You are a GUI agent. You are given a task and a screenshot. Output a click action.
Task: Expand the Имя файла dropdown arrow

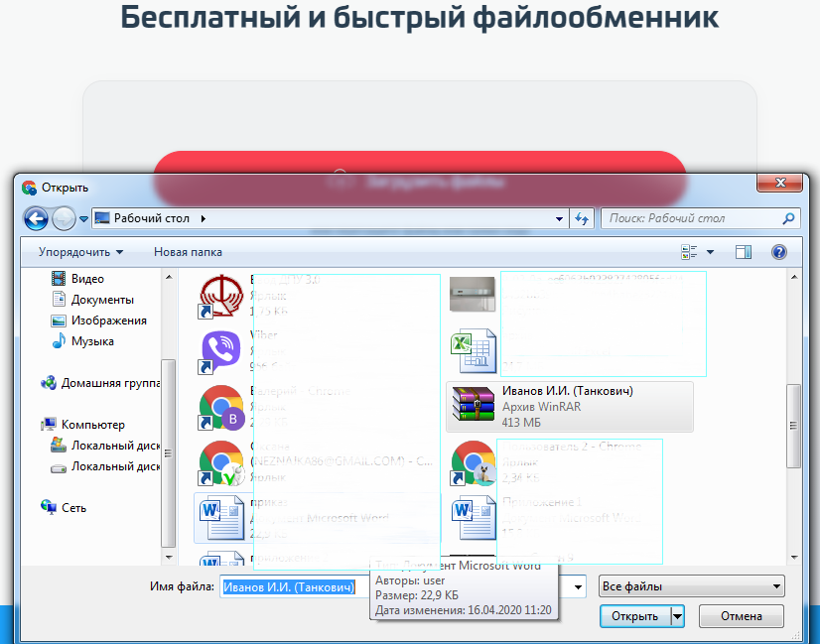(x=578, y=587)
